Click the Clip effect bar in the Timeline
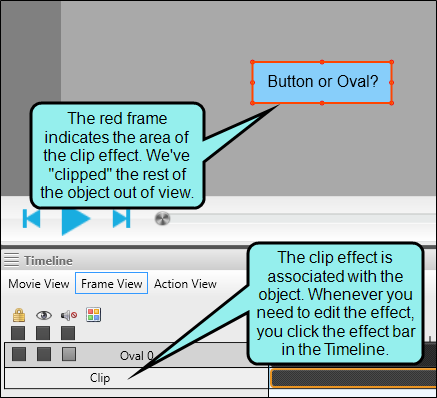The image size is (437, 398). coord(353,378)
